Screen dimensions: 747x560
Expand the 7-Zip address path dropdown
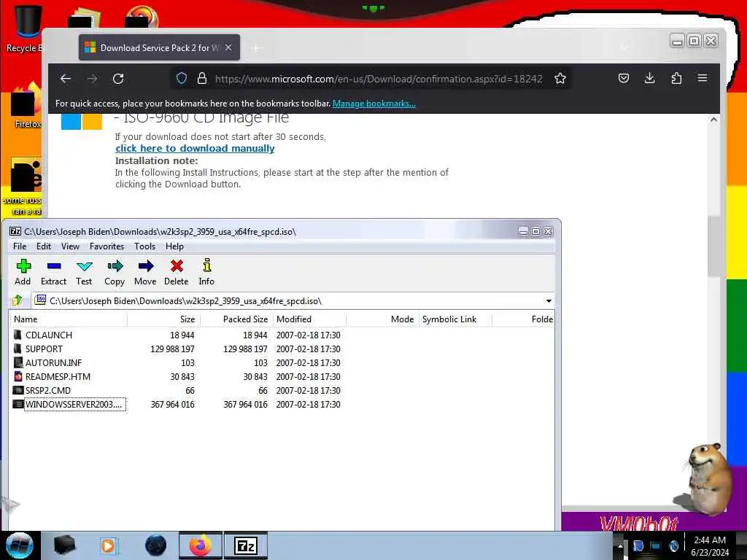tap(549, 301)
